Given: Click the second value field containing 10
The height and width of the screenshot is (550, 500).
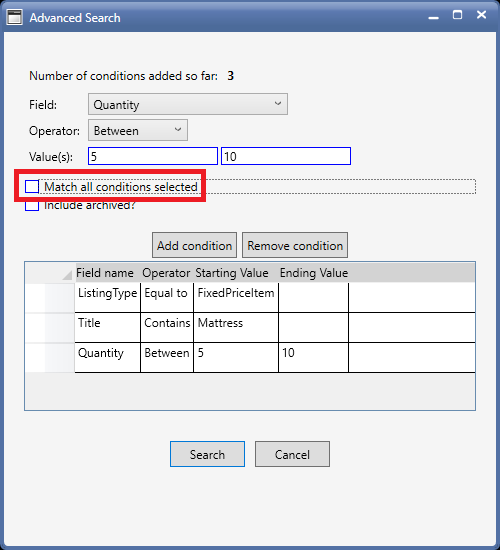Looking at the screenshot, I should point(286,156).
